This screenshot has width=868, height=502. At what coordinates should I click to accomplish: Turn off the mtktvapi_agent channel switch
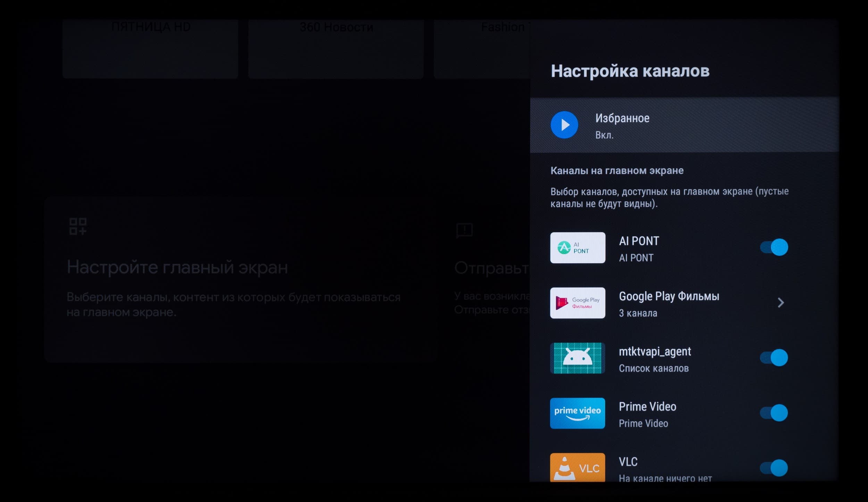(x=774, y=358)
